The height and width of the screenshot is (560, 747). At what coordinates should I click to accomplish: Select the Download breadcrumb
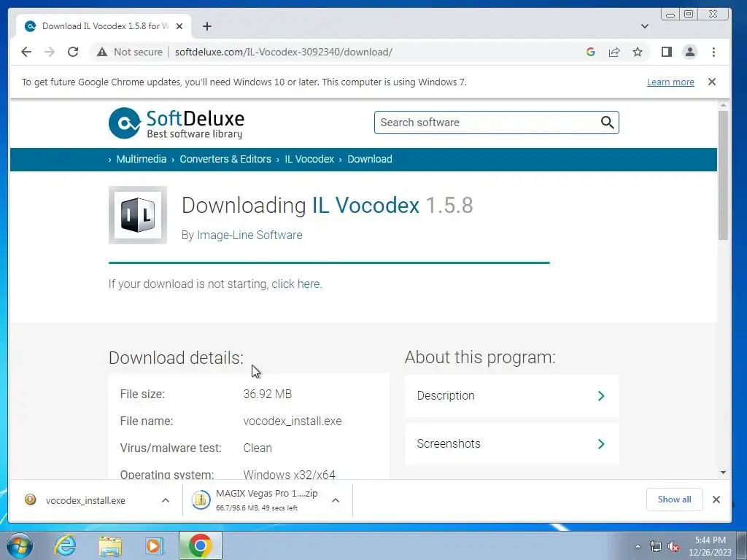370,159
